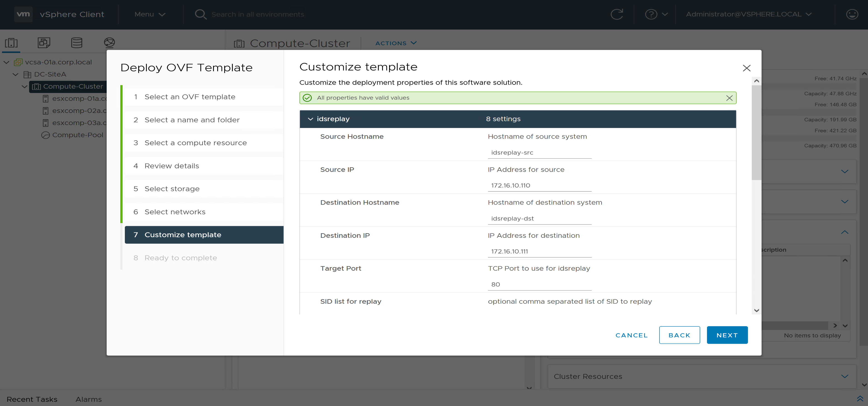
Task: Open the Recent Tasks tab
Action: click(x=32, y=399)
